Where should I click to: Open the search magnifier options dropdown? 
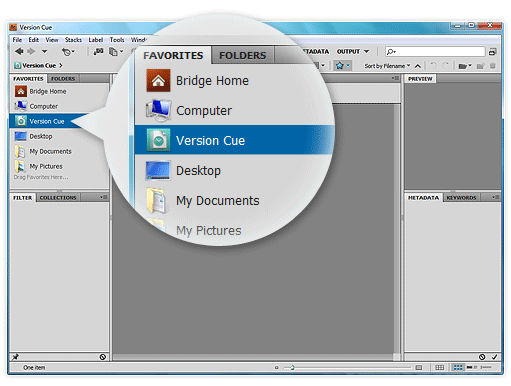391,51
